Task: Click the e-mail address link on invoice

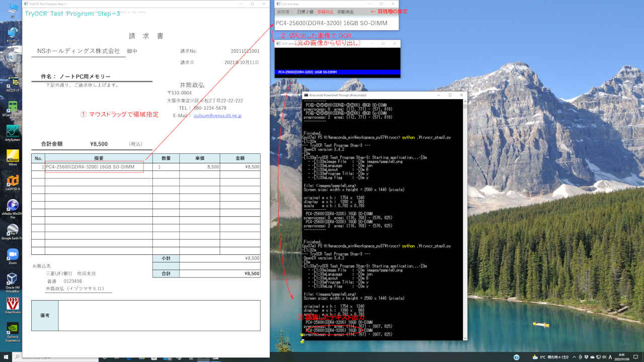Action: [x=217, y=116]
